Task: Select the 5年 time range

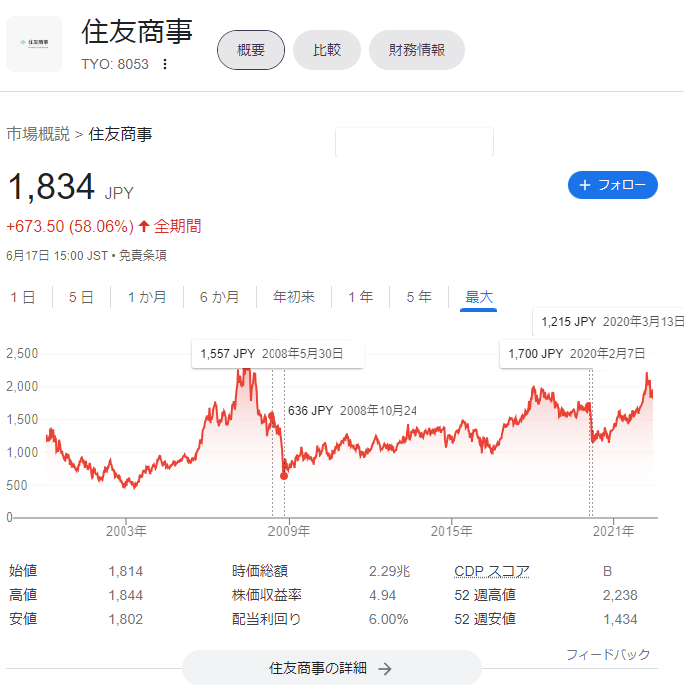Action: pos(419,297)
